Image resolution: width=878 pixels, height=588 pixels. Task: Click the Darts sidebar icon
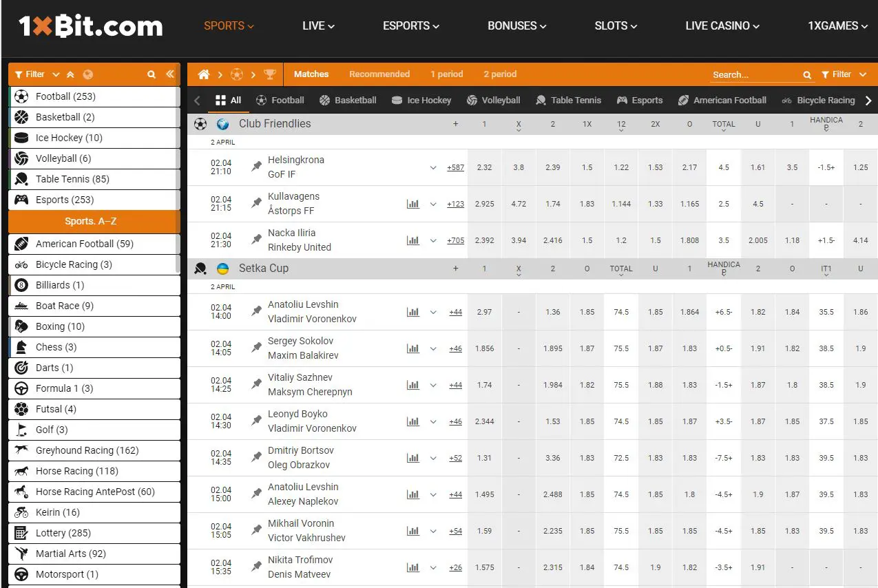(x=21, y=368)
